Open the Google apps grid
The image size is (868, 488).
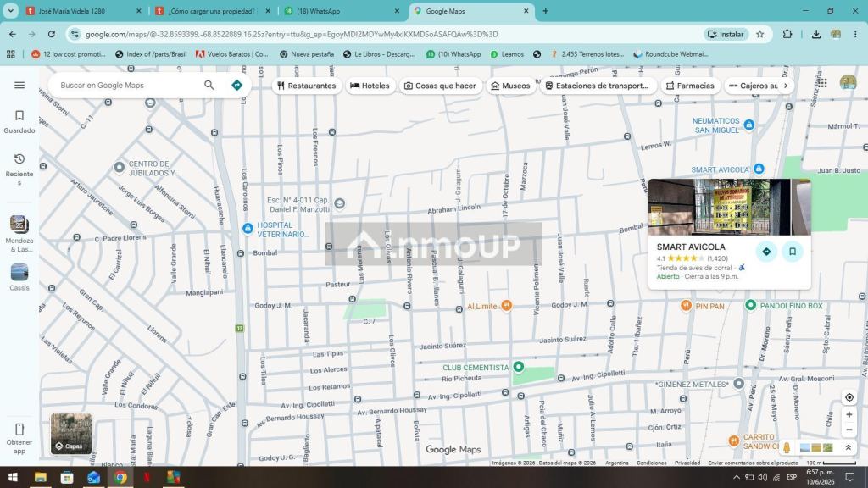[822, 83]
